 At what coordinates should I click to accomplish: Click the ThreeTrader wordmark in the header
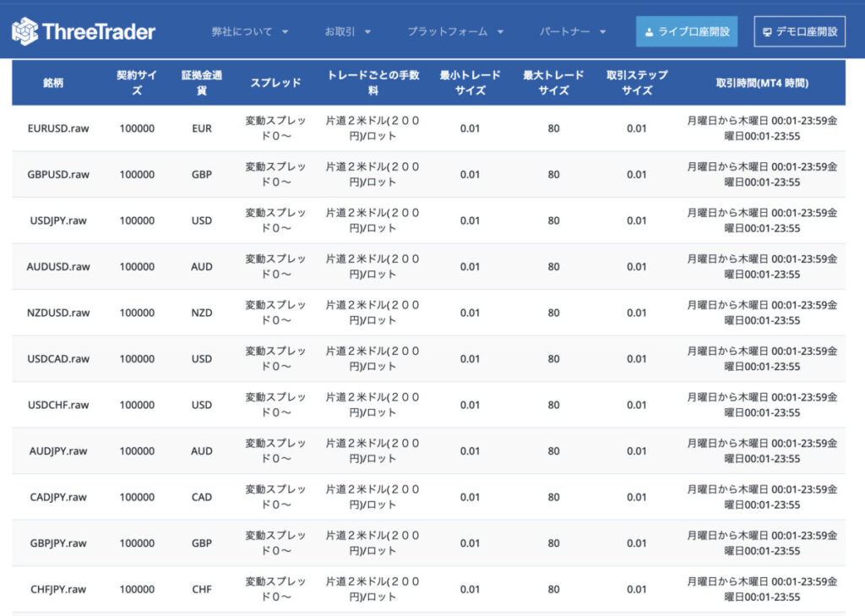[x=97, y=30]
